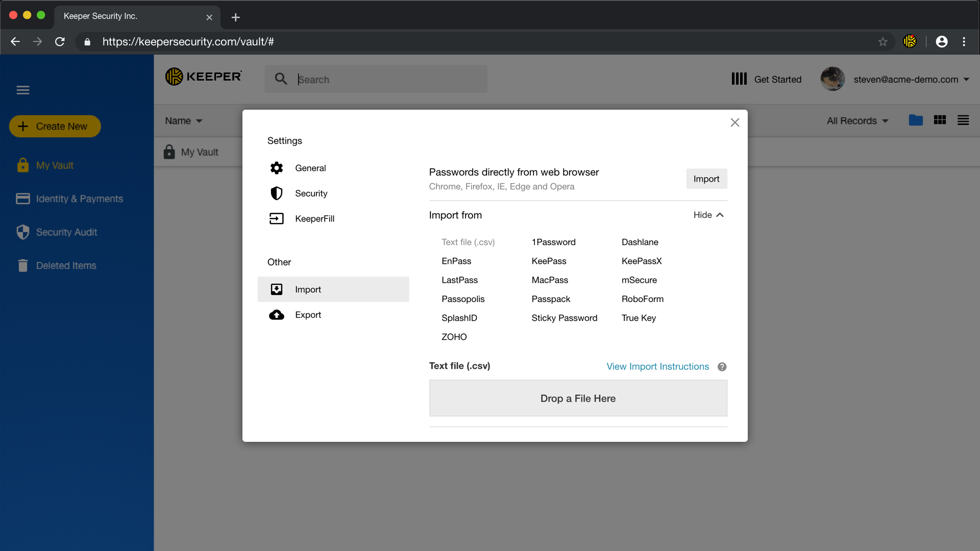The width and height of the screenshot is (980, 551).
Task: Click the Keeper browser extension icon
Action: pos(910,41)
